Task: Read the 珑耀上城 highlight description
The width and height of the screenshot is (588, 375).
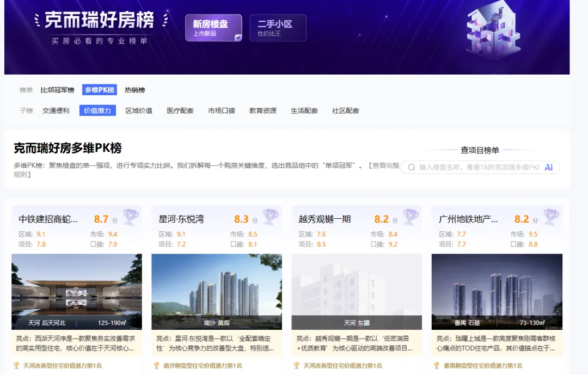Action: pyautogui.click(x=497, y=343)
